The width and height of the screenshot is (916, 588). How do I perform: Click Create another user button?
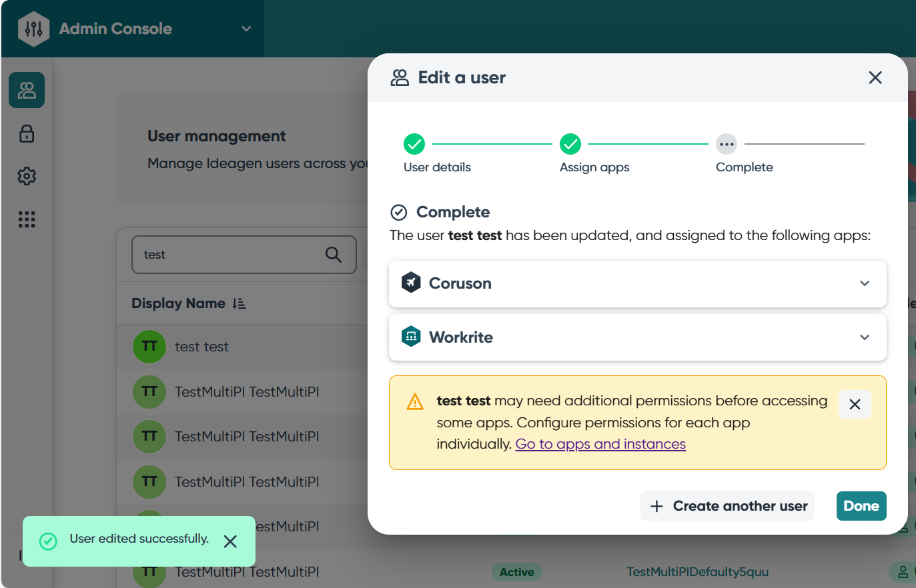[x=728, y=506]
